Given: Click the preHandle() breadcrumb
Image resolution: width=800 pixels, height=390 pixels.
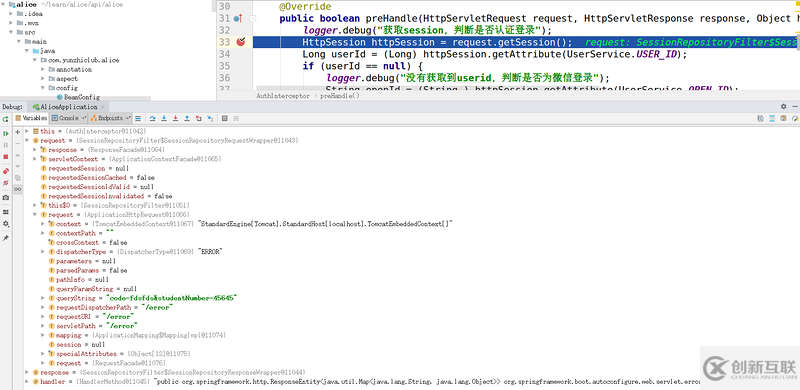Looking at the screenshot, I should tap(340, 95).
